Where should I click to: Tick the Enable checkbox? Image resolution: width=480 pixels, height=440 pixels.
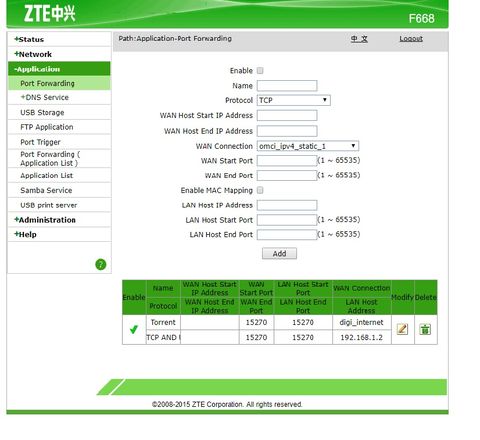260,71
